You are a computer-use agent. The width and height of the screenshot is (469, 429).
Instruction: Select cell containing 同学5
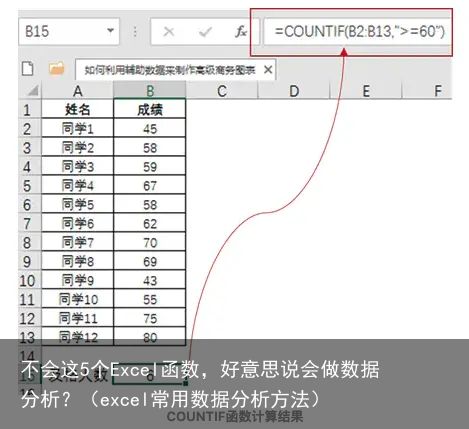click(77, 204)
